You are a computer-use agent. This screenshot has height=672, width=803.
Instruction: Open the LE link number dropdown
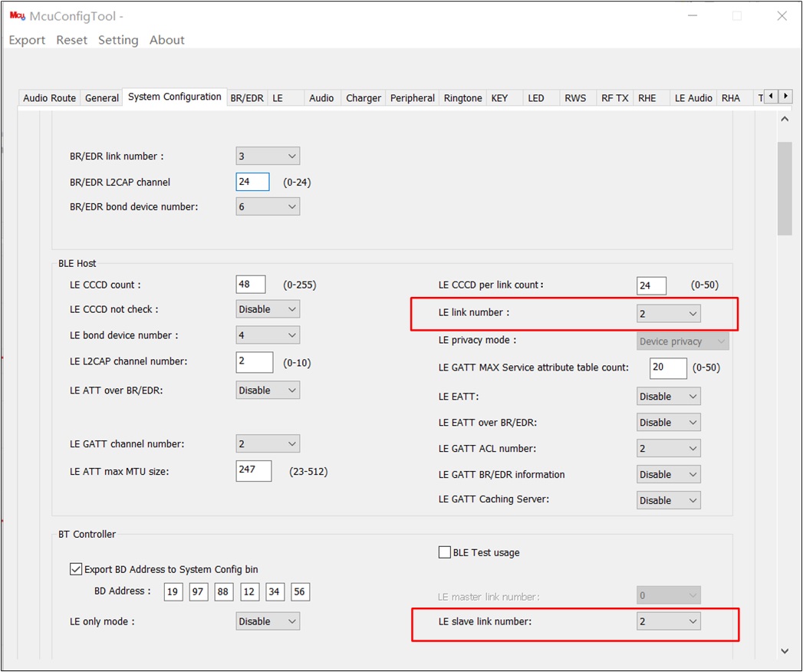pyautogui.click(x=668, y=314)
